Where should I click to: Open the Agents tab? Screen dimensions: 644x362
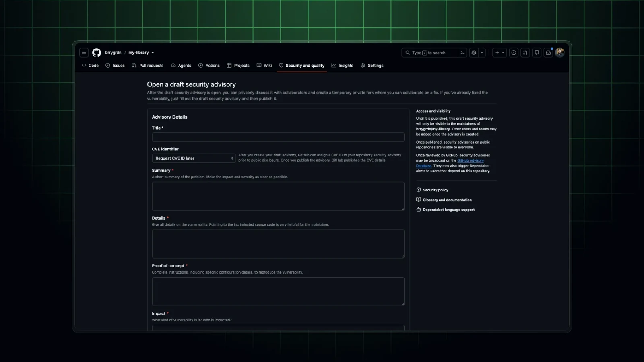[x=181, y=66]
